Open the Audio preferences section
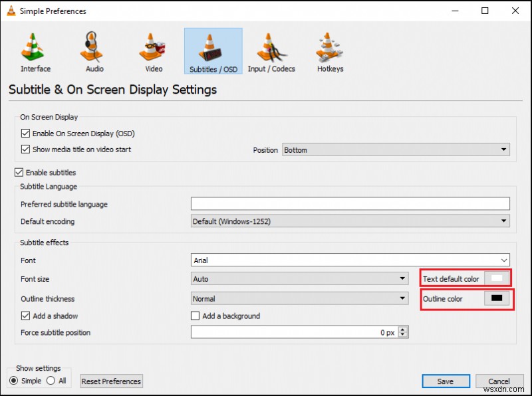Viewport: 532px width, 396px height. [x=92, y=50]
